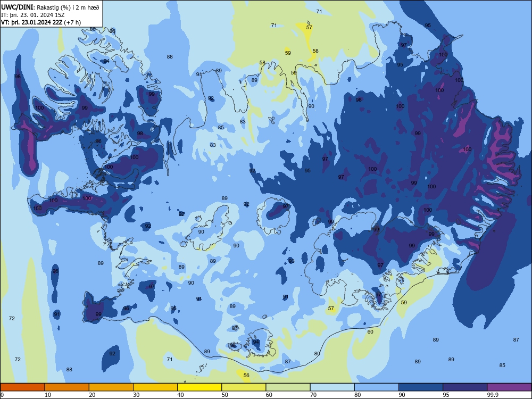Click the legend scale label 0

[x=2, y=395]
